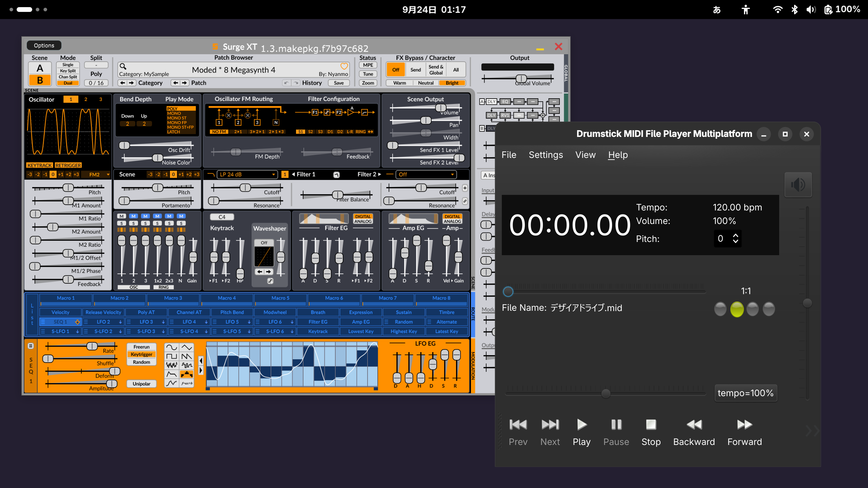Viewport: 868px width, 488px height.
Task: Select the Freerun LFO trigger mode
Action: click(141, 347)
